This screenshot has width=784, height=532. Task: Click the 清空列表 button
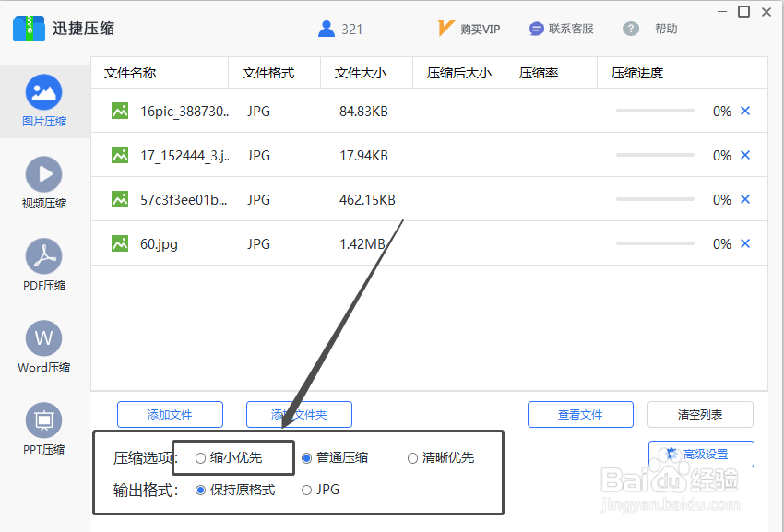click(x=700, y=415)
